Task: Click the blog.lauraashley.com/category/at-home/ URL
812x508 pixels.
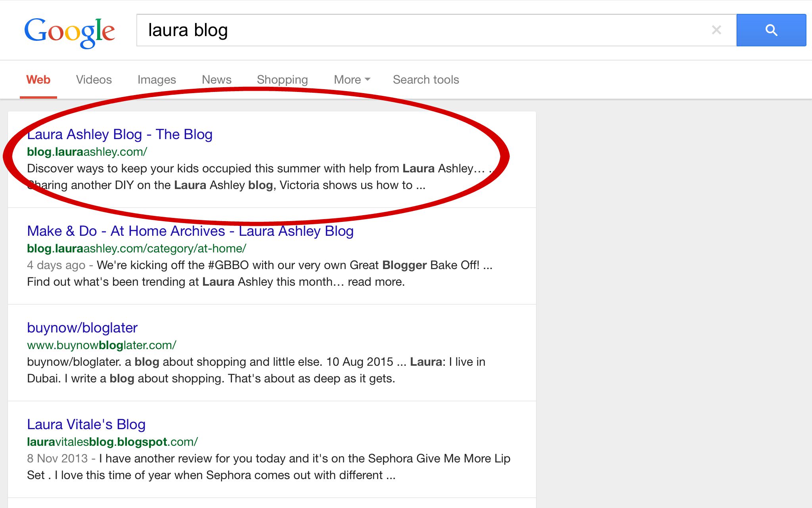Action: (137, 248)
